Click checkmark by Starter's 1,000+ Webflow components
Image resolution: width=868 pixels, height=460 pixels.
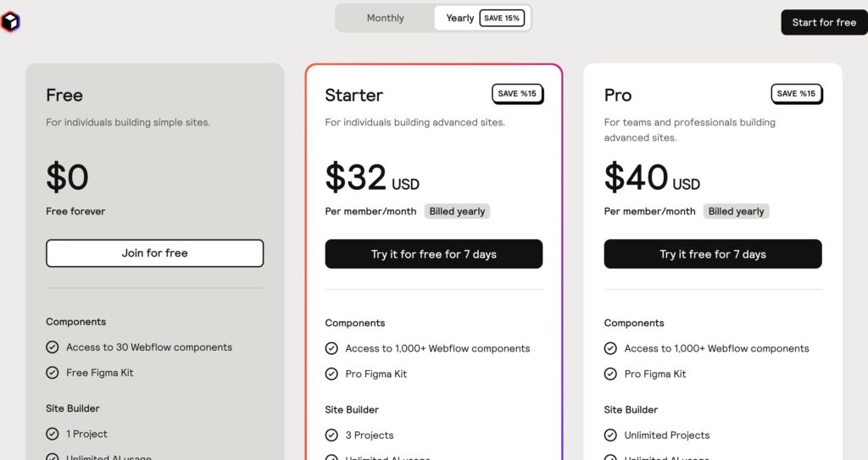point(331,348)
